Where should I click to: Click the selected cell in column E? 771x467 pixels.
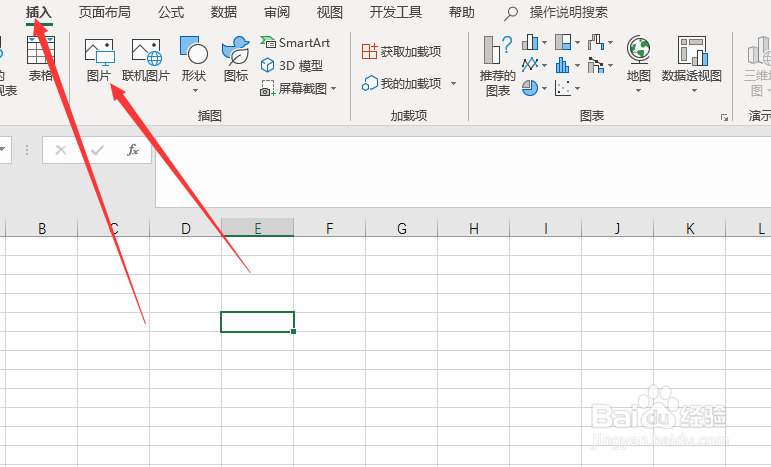coord(258,322)
